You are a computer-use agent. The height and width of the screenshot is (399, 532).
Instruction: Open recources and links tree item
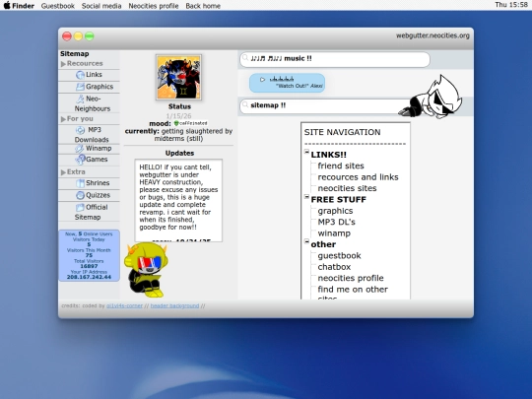click(358, 177)
